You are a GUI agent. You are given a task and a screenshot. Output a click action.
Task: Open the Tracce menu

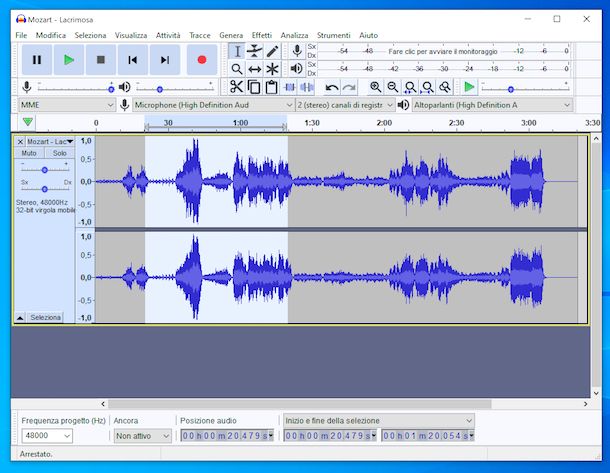click(x=200, y=35)
